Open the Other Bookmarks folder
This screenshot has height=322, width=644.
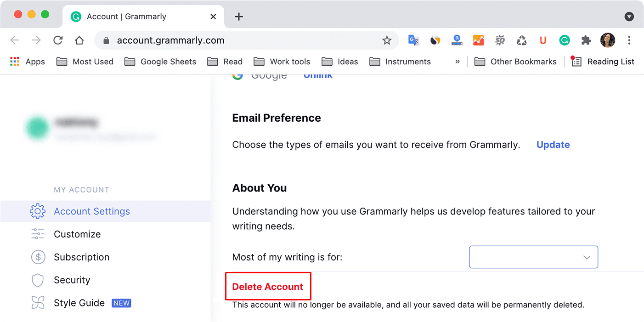[515, 62]
